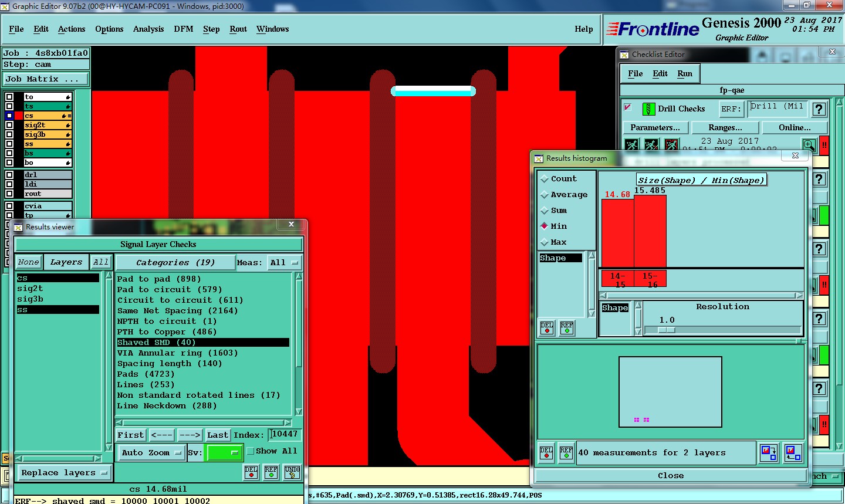Viewport: 845px width, 504px height.
Task: Go to the next result arrow
Action: pyautogui.click(x=190, y=435)
